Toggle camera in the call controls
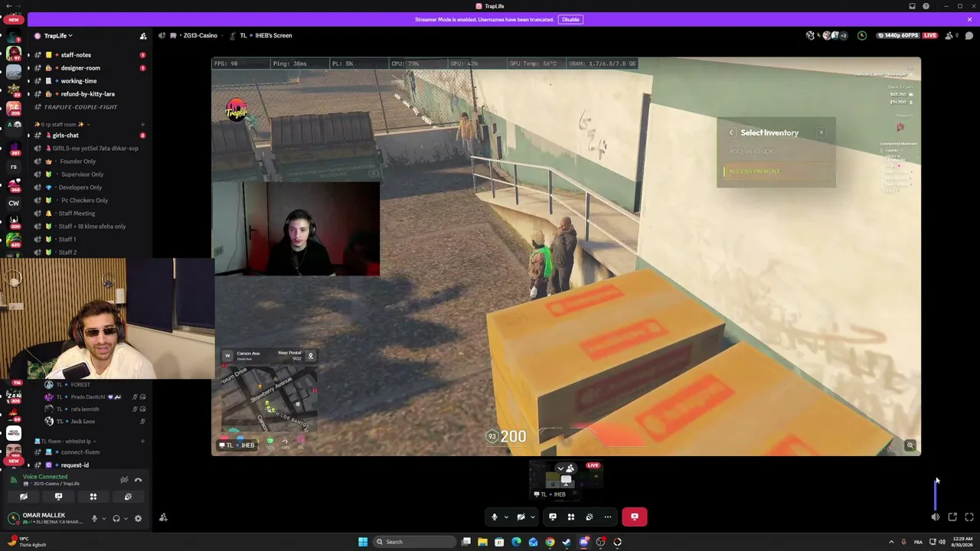The height and width of the screenshot is (551, 980). [521, 517]
